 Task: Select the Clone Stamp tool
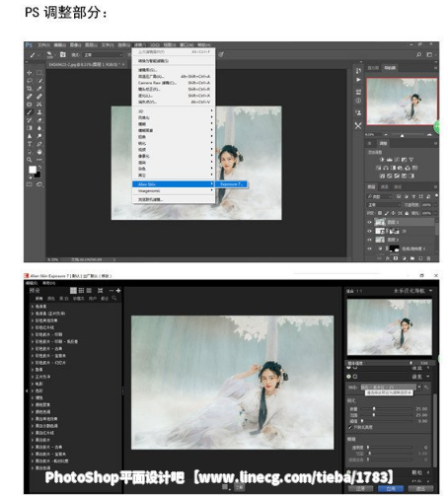pos(39,112)
